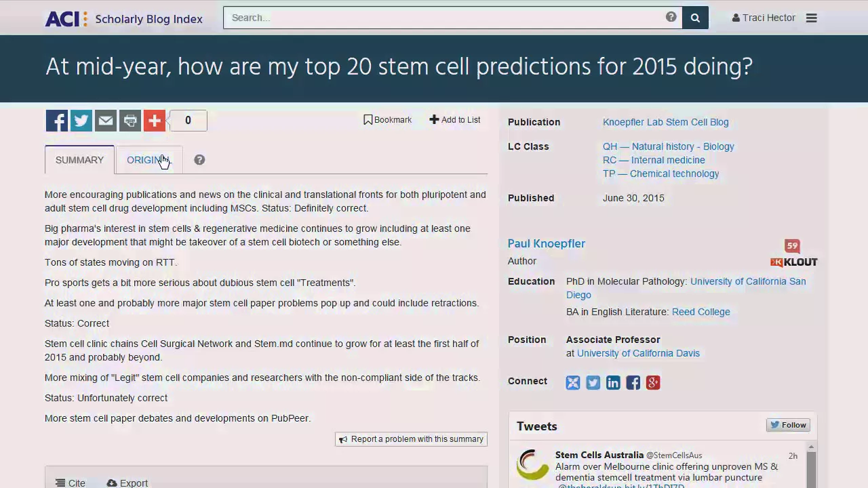
Task: Follow the author on Twitter
Action: [x=788, y=425]
